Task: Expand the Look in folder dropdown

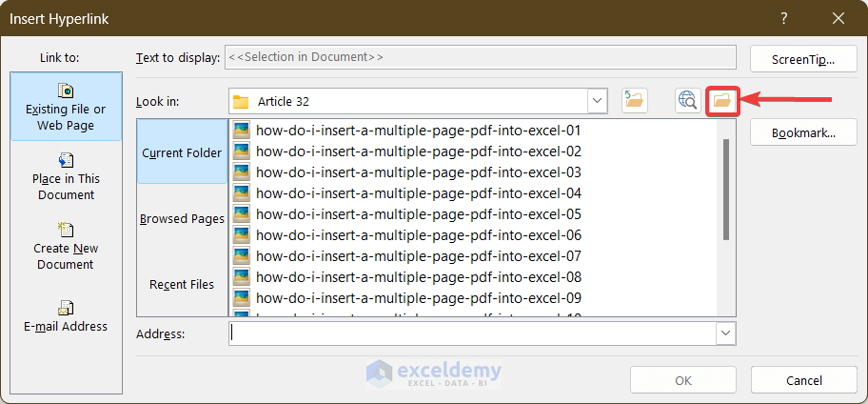Action: click(598, 101)
